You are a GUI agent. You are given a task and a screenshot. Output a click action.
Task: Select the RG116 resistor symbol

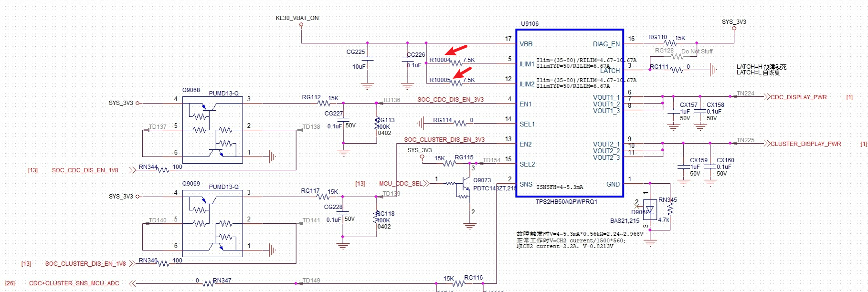point(458,283)
